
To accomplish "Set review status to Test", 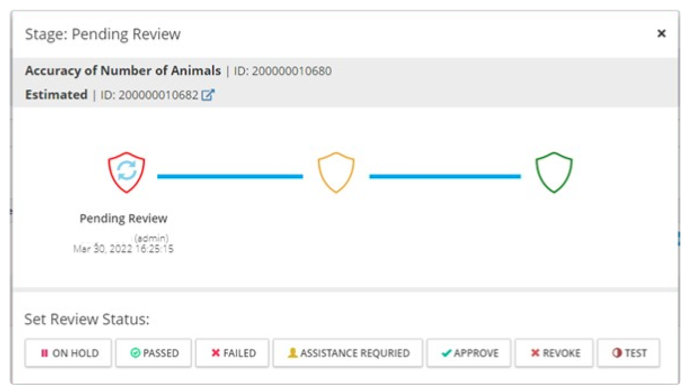I will 628,353.
